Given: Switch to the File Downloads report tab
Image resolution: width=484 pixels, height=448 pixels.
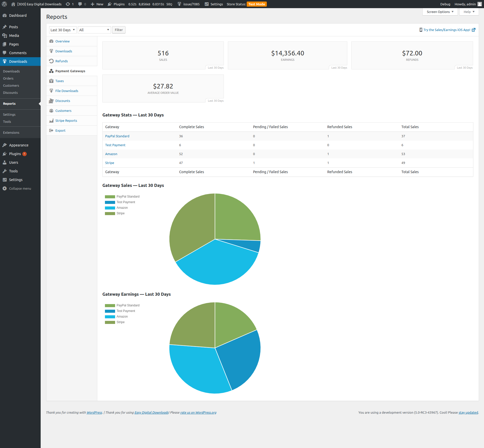Looking at the screenshot, I should pyautogui.click(x=67, y=91).
